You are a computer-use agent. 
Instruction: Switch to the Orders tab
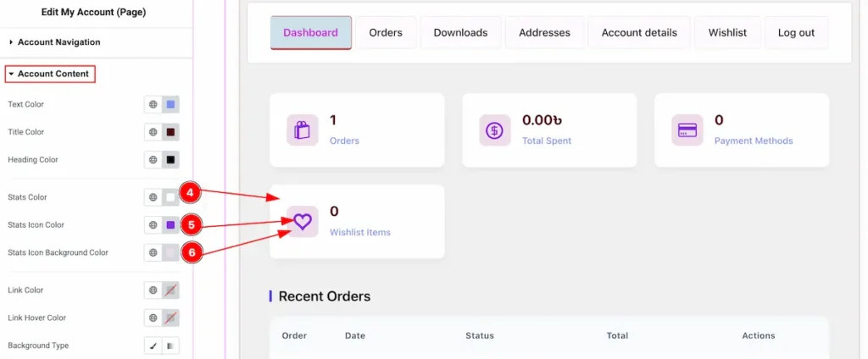(386, 33)
